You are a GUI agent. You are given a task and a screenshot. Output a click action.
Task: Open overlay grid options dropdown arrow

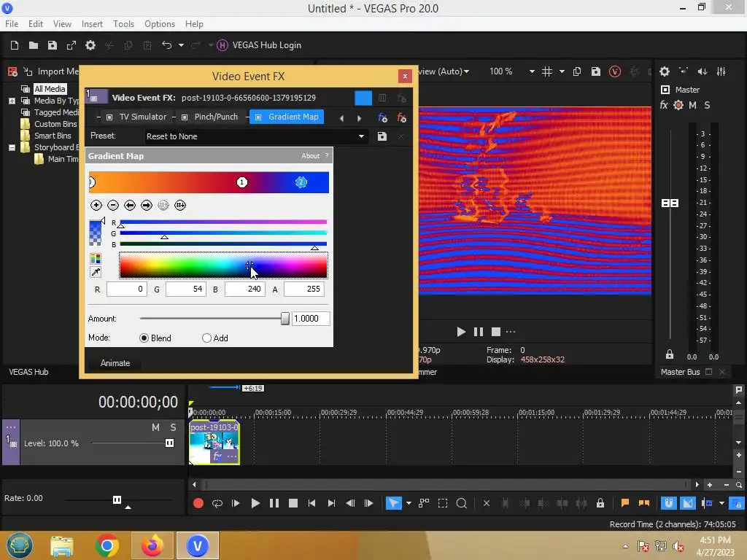[562, 71]
